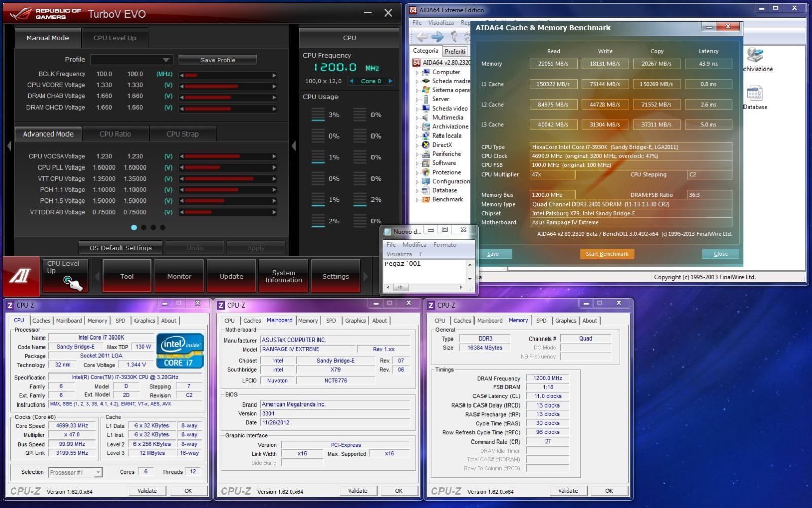Click decrease arrow on CPU VCORE Voltage slider
812x508 pixels.
pos(182,86)
